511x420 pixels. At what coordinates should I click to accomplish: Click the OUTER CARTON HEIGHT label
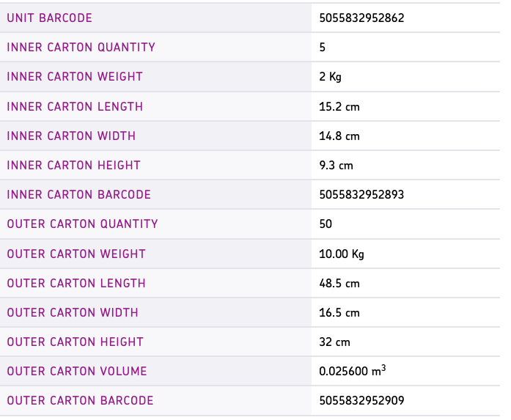[x=75, y=342]
